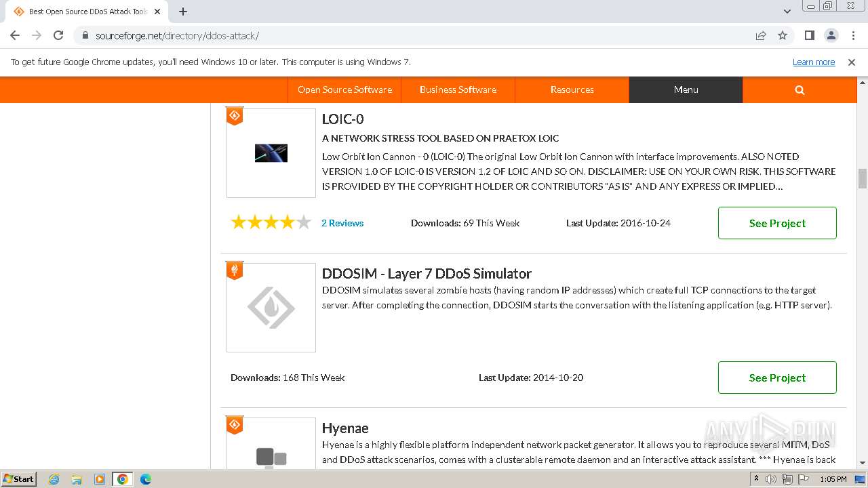Image resolution: width=868 pixels, height=488 pixels.
Task: Click the browser back arrow
Action: click(x=15, y=35)
